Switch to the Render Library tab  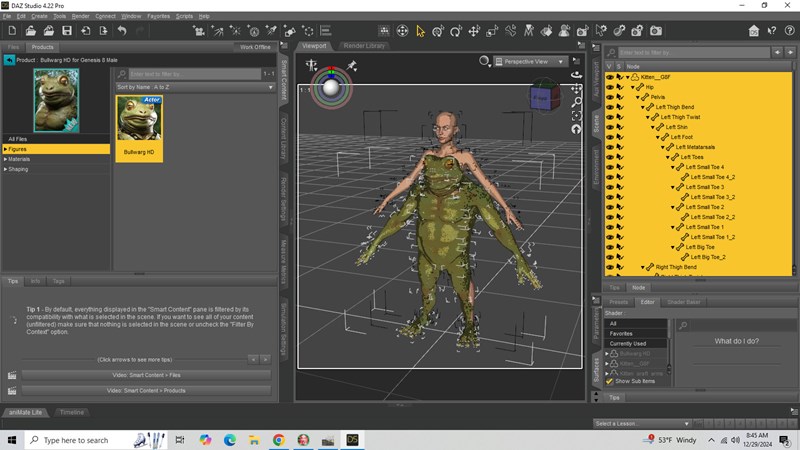364,46
